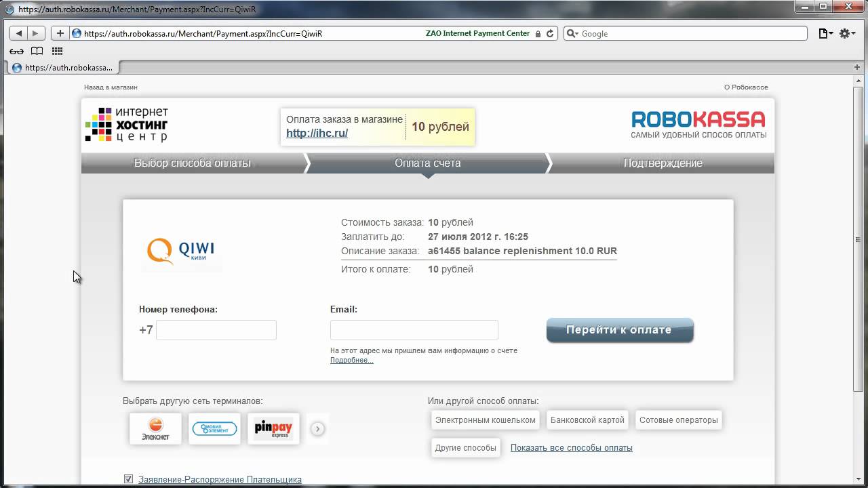The width and height of the screenshot is (868, 488).
Task: Choose the Банковской картой payment method
Action: (x=587, y=420)
